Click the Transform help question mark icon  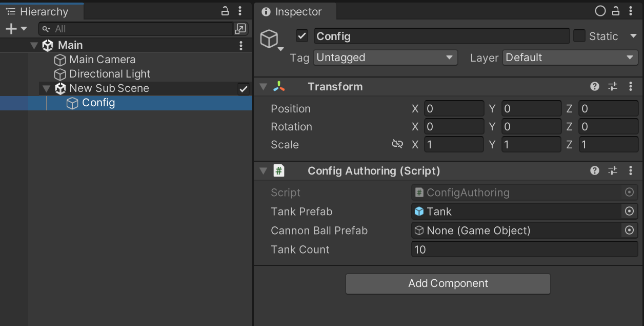595,87
